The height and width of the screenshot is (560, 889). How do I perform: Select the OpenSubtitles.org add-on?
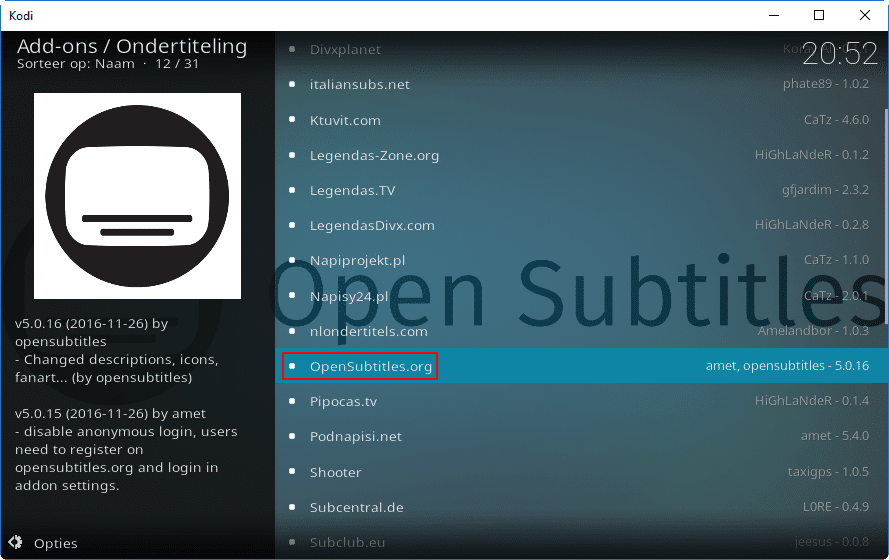[581, 366]
